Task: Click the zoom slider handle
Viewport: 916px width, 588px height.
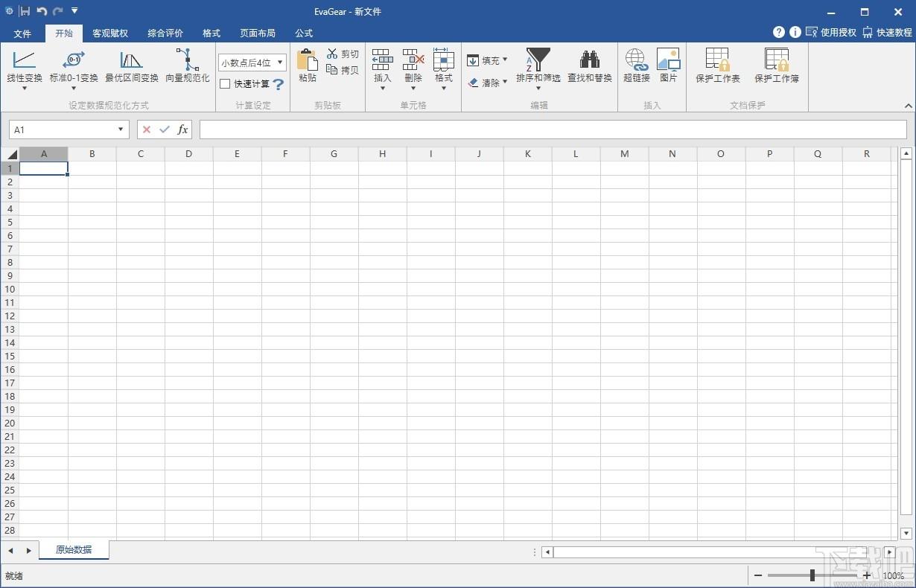Action: pyautogui.click(x=812, y=575)
